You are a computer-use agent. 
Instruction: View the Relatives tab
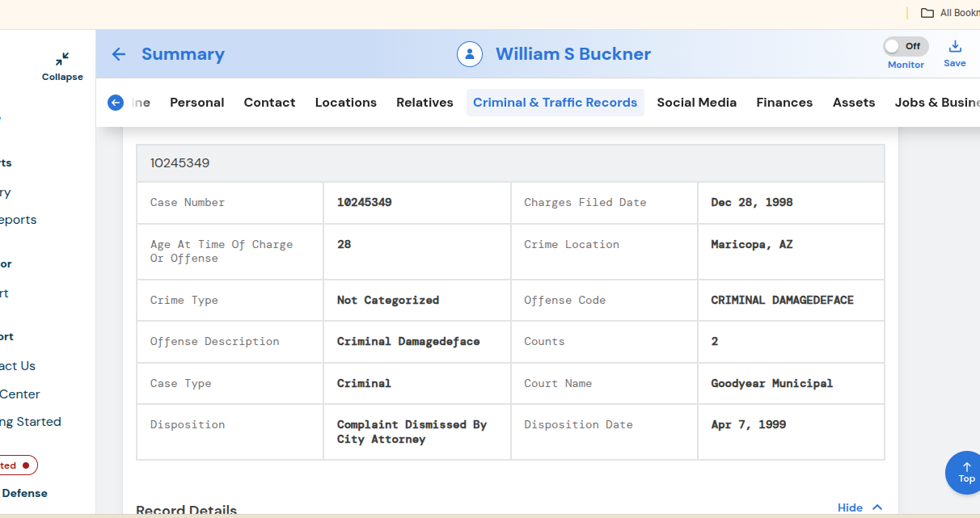point(424,102)
